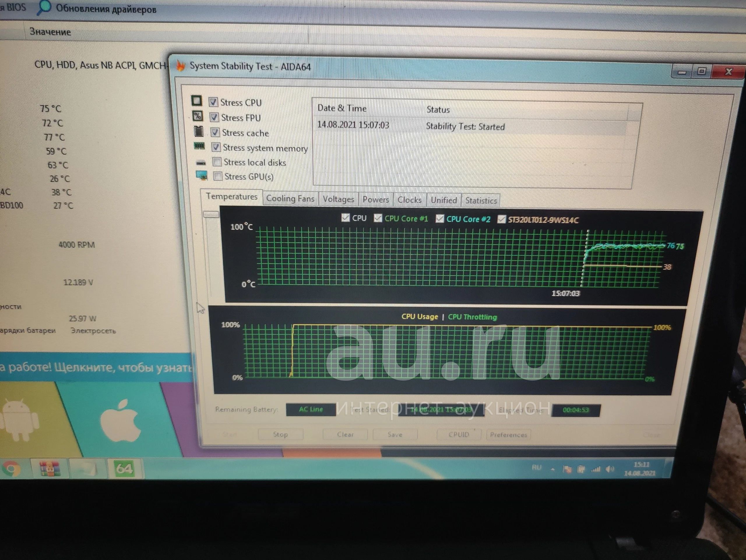This screenshot has height=560, width=746.
Task: Click the Action Center flag tray icon
Action: [x=567, y=469]
